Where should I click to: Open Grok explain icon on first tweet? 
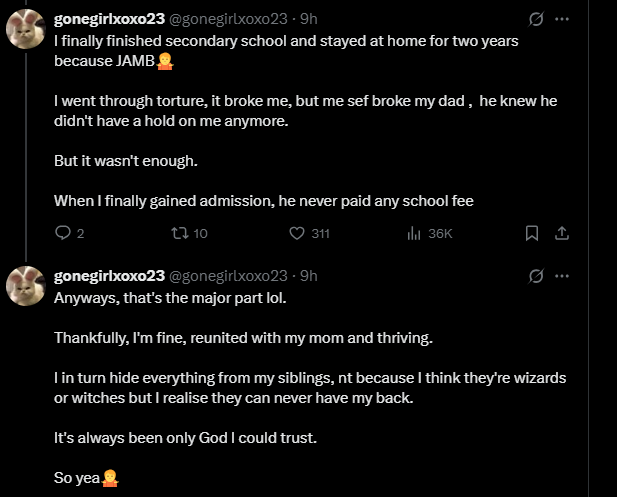(x=536, y=19)
